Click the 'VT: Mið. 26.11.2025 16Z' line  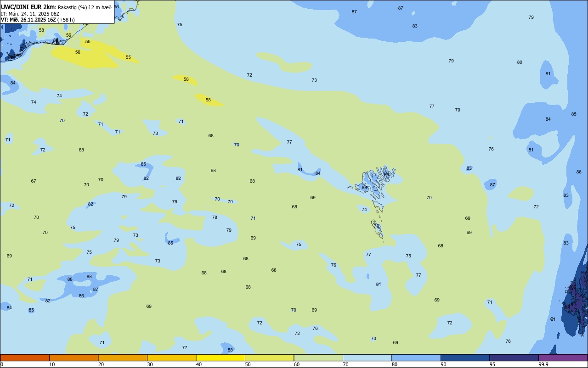click(x=28, y=20)
